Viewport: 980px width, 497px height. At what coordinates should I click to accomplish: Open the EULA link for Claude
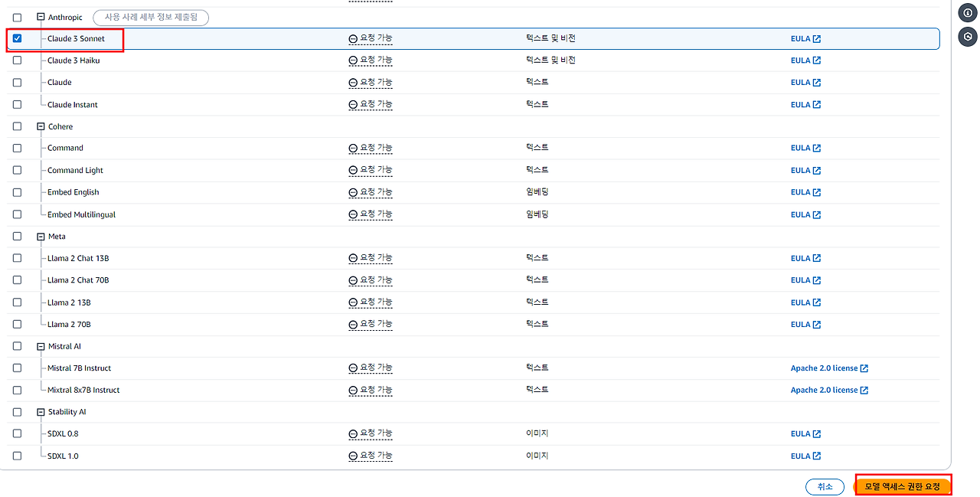click(x=805, y=83)
